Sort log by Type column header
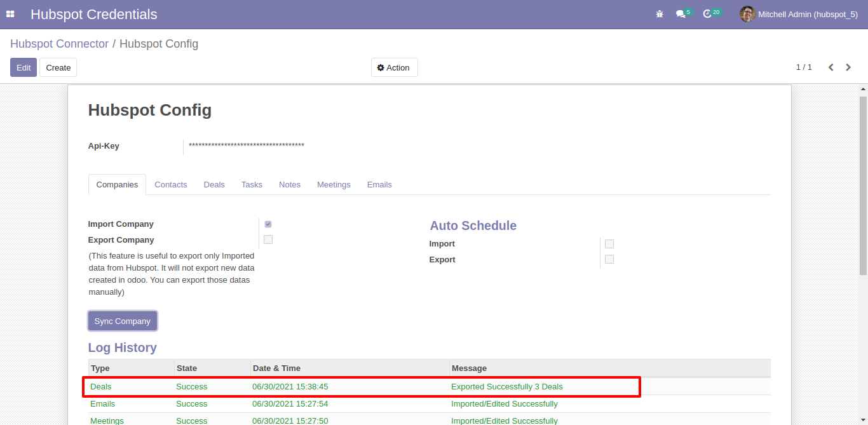 click(x=131, y=368)
